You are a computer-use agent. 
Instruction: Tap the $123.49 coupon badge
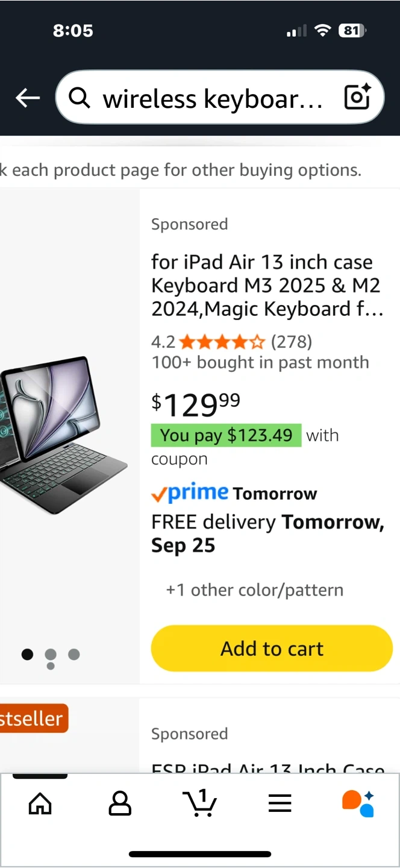(x=226, y=435)
